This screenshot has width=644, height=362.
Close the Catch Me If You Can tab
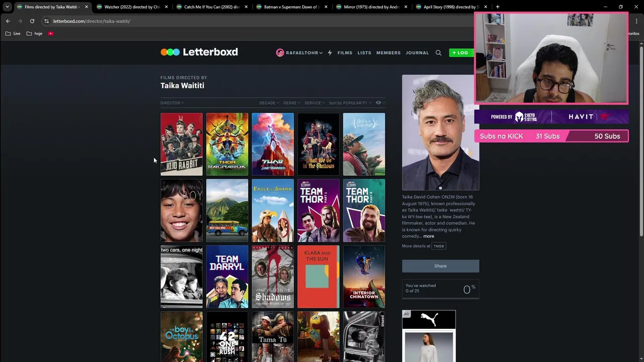(x=246, y=7)
